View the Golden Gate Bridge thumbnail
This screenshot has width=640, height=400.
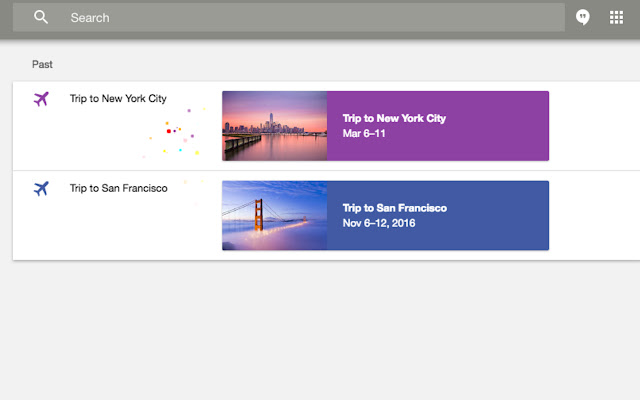(x=274, y=215)
